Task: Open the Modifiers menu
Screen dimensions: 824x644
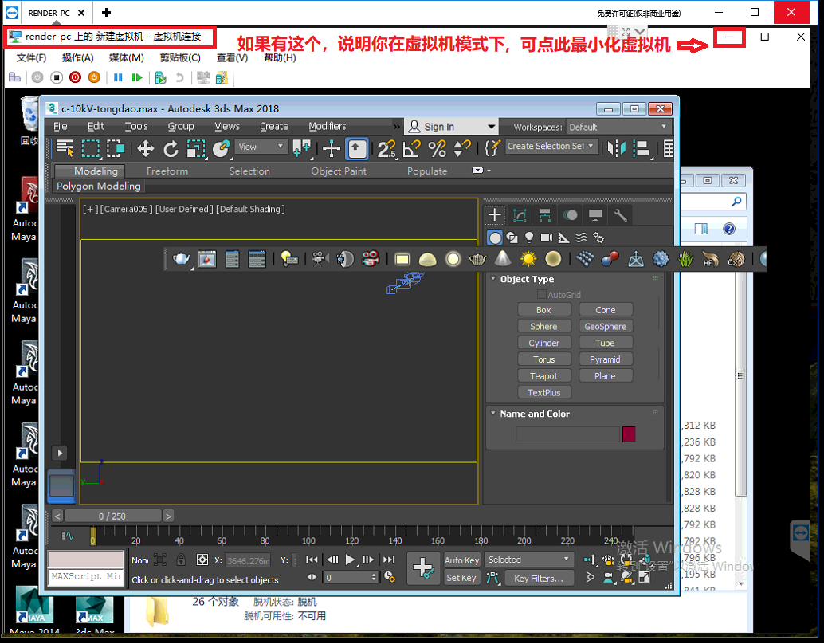Action: [x=328, y=126]
